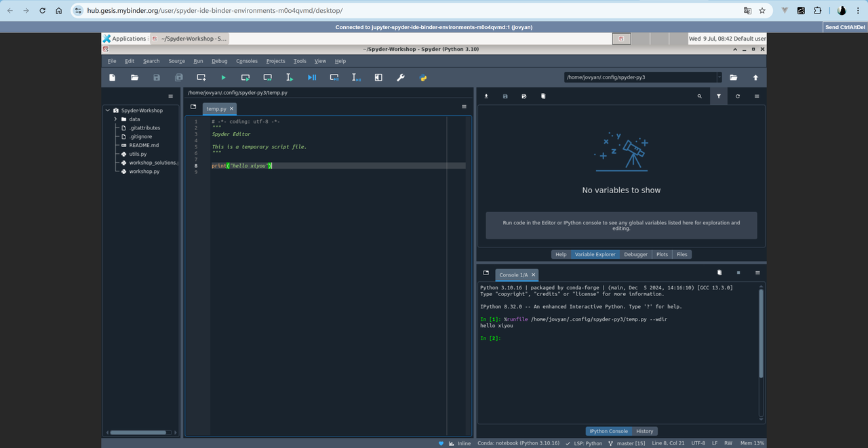Switch to the Files tab
The image size is (868, 448).
point(682,254)
